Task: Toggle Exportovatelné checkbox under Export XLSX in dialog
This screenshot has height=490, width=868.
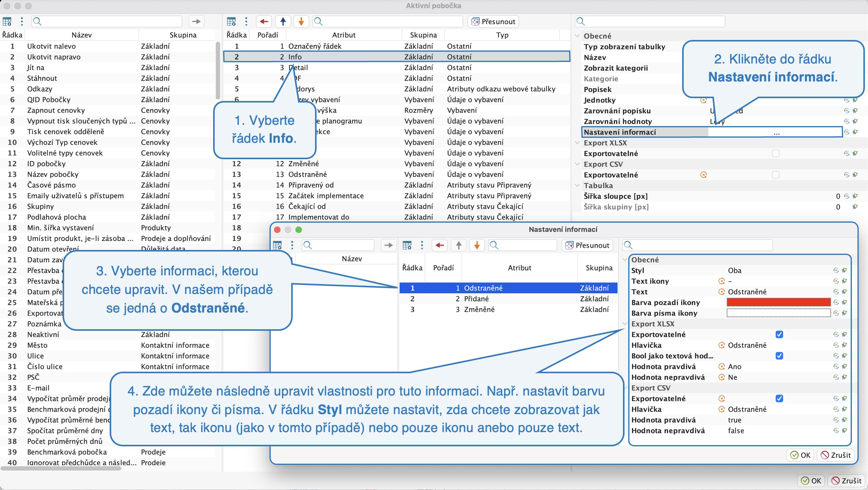Action: (x=779, y=334)
